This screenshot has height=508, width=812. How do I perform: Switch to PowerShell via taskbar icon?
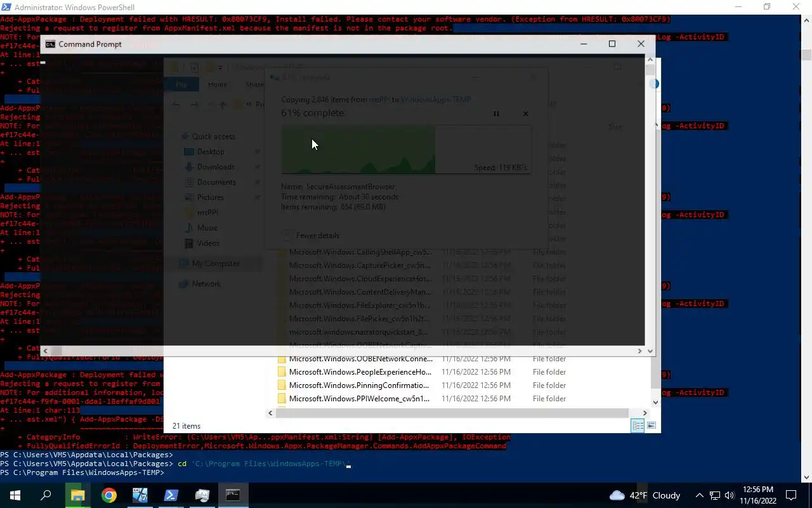(x=171, y=495)
